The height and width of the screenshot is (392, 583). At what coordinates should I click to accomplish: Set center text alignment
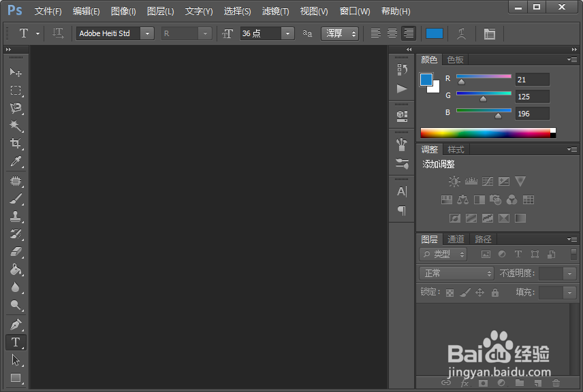click(392, 33)
